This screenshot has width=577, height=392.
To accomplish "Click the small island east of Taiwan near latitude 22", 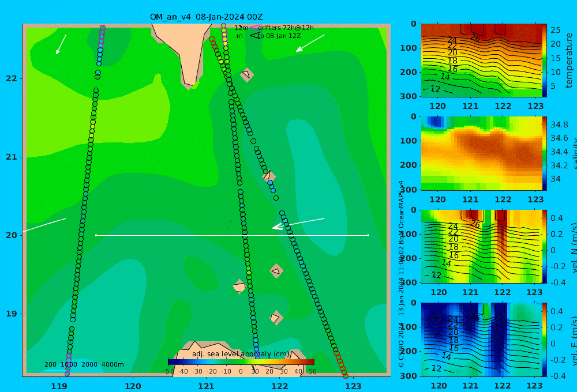I will coord(246,74).
